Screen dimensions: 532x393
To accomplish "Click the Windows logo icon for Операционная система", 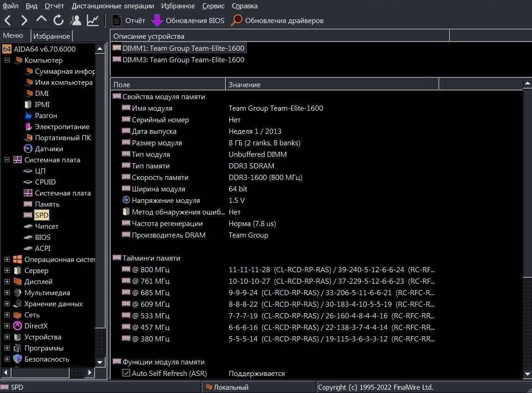I will (18, 259).
